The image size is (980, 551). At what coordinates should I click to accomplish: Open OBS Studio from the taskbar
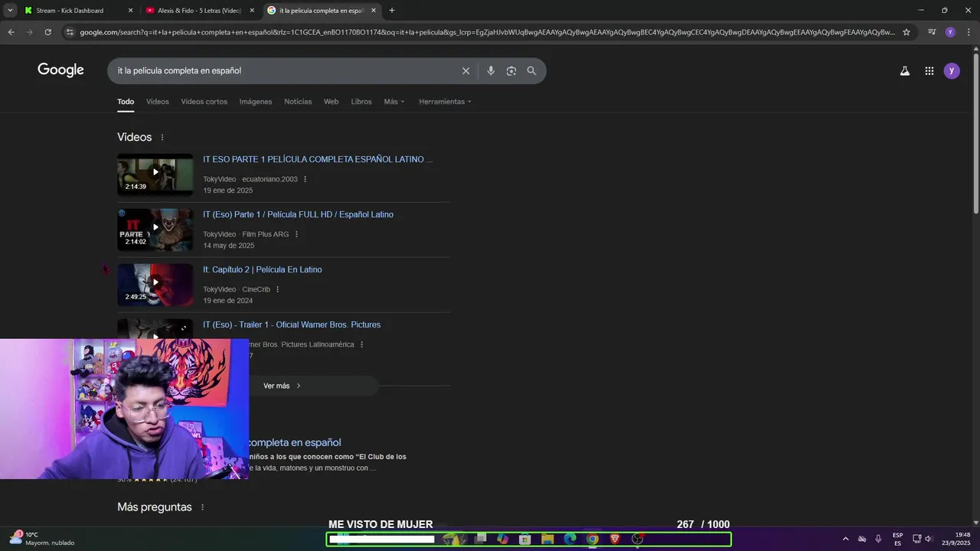[637, 540]
